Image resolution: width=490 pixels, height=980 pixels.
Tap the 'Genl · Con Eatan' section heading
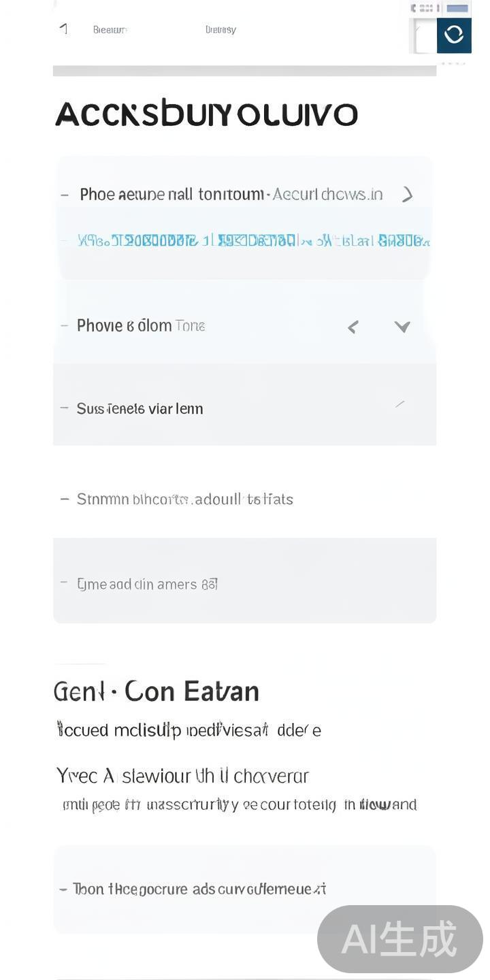pyautogui.click(x=157, y=691)
